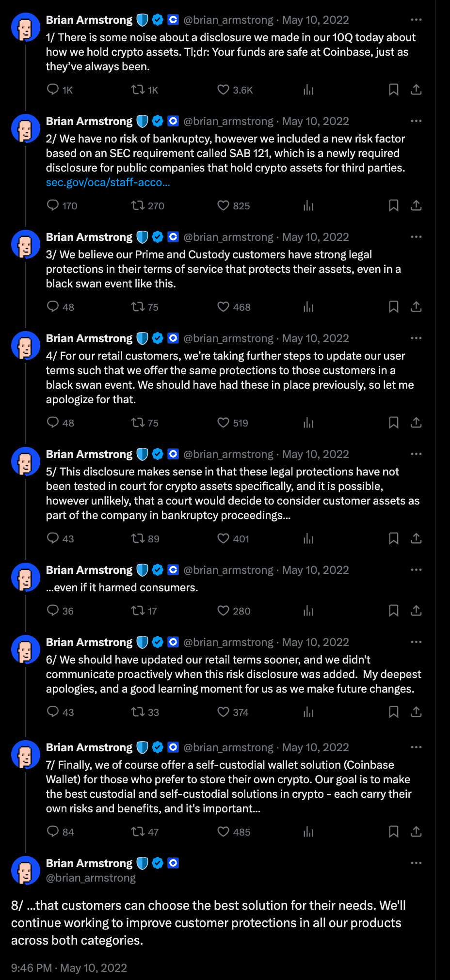This screenshot has width=450, height=980.
Task: Expand the three-dot menu on 5/ tweet
Action: coord(416,454)
